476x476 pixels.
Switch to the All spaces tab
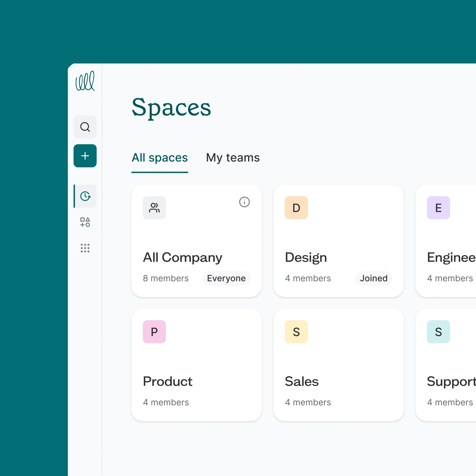point(160,158)
